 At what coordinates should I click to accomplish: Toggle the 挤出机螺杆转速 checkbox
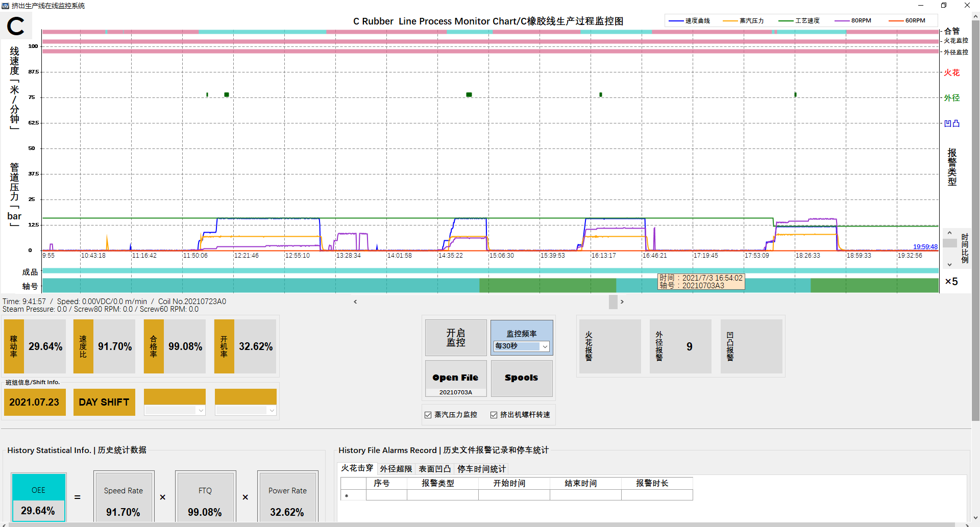click(494, 415)
